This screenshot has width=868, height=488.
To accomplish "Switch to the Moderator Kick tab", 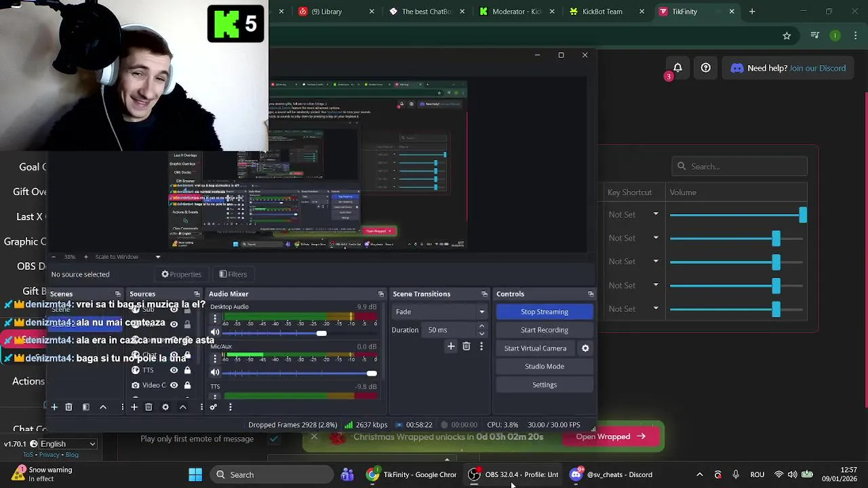I will click(517, 12).
